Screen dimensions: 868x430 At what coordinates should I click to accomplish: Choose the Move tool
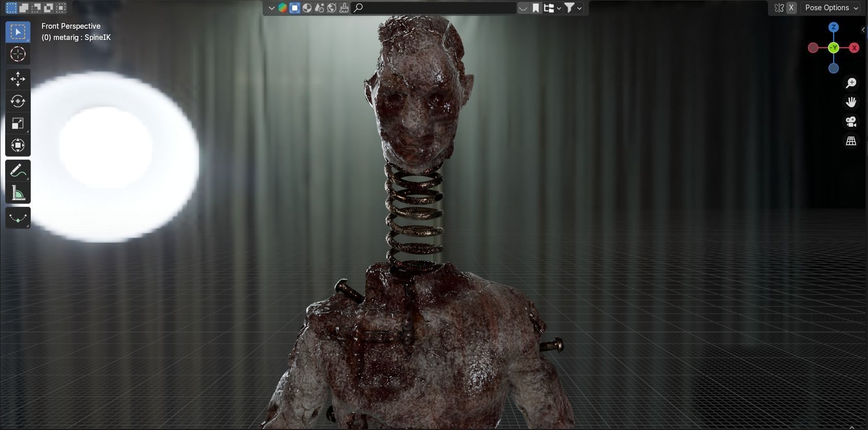[18, 79]
